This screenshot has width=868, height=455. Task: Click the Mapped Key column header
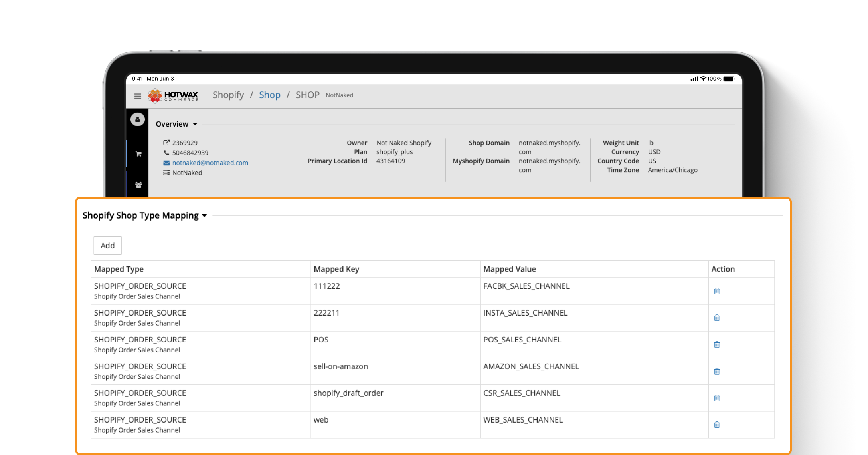[x=336, y=269]
